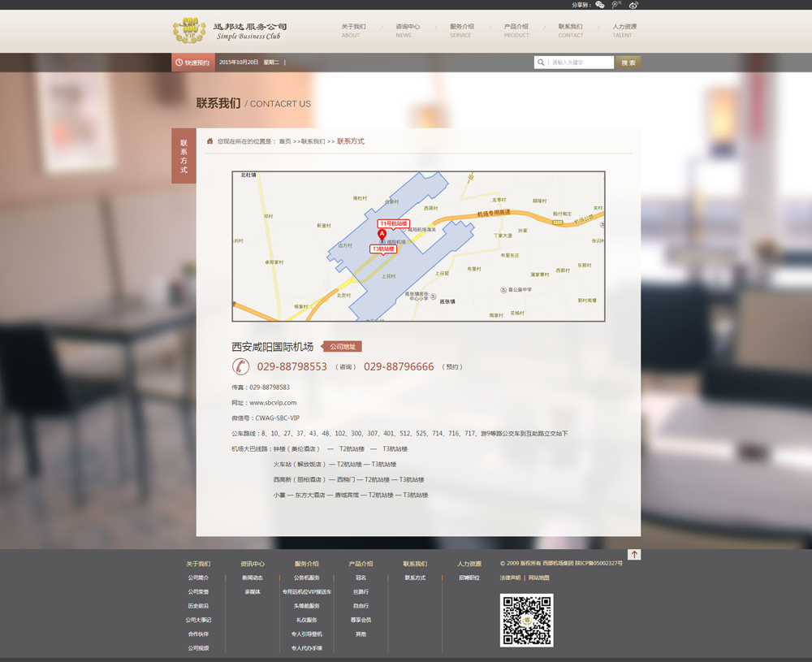Open 首页 link in breadcrumb

tap(284, 141)
